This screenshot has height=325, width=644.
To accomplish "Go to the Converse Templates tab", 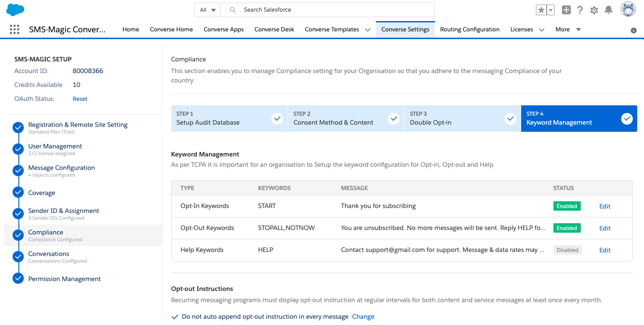I will (332, 30).
